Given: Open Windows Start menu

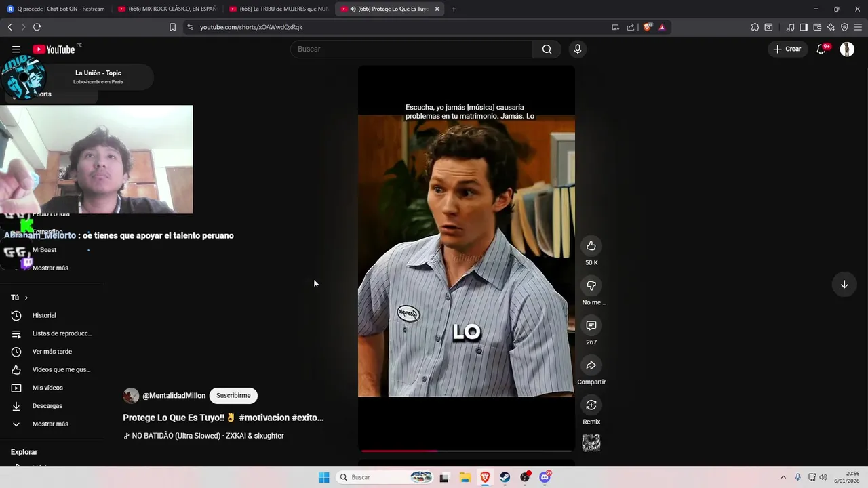Looking at the screenshot, I should point(324,477).
